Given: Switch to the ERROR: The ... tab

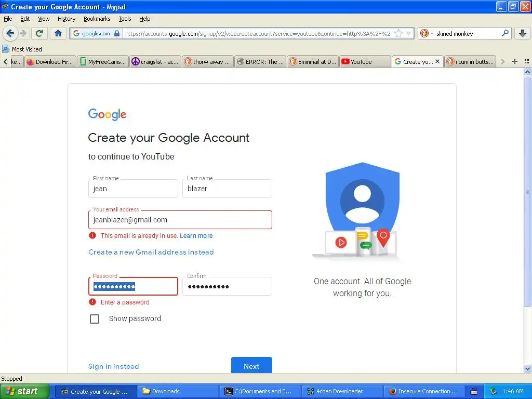Looking at the screenshot, I should [x=260, y=61].
